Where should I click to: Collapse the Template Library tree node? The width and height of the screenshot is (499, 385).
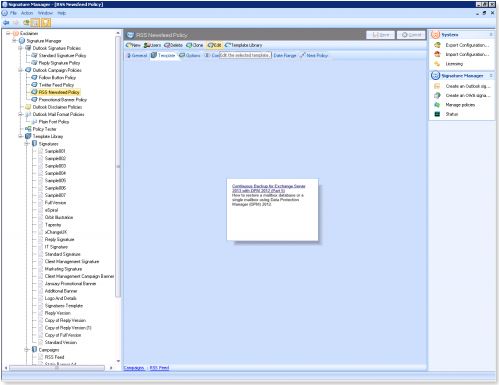click(21, 136)
